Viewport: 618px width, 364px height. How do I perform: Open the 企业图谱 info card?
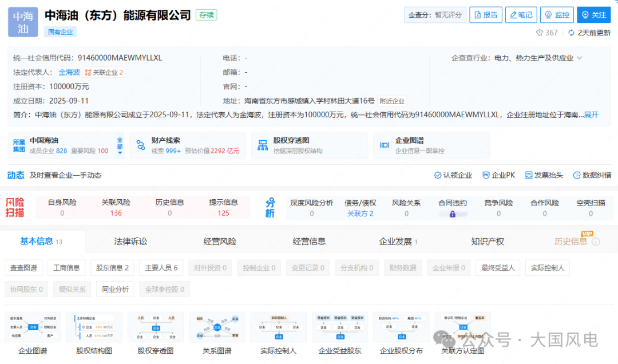click(431, 145)
